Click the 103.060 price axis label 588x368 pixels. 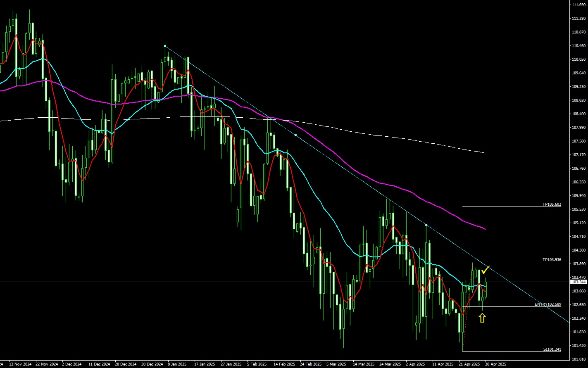[579, 291]
